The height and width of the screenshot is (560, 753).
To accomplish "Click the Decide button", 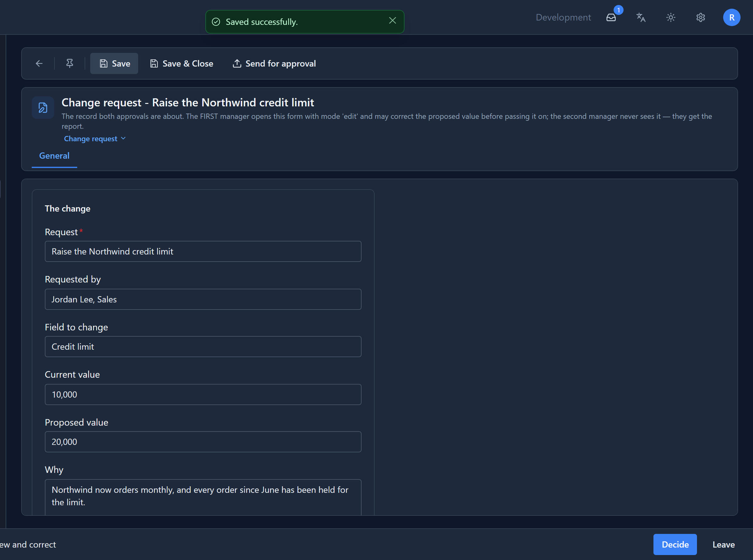I will click(x=675, y=544).
